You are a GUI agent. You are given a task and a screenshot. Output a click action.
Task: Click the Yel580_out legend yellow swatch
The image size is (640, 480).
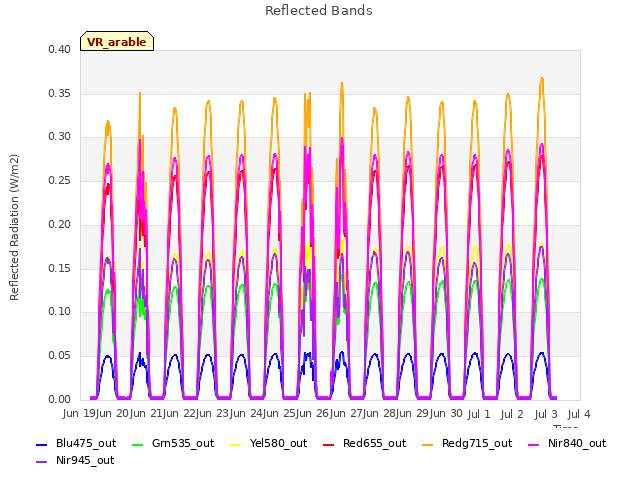236,444
